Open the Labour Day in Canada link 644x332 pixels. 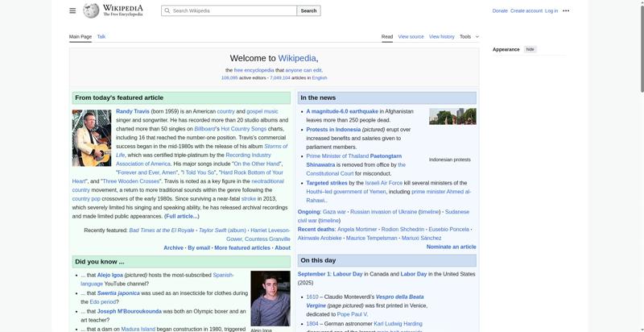tap(348, 274)
